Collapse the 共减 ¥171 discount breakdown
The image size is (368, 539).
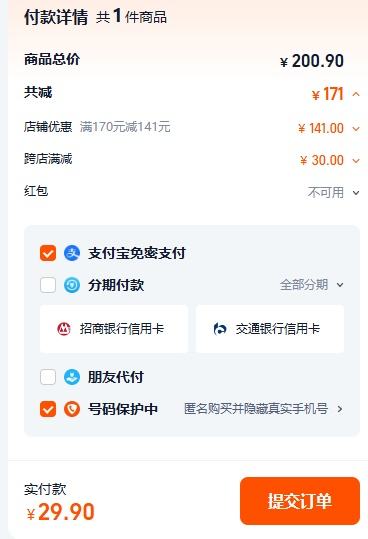[x=356, y=94]
